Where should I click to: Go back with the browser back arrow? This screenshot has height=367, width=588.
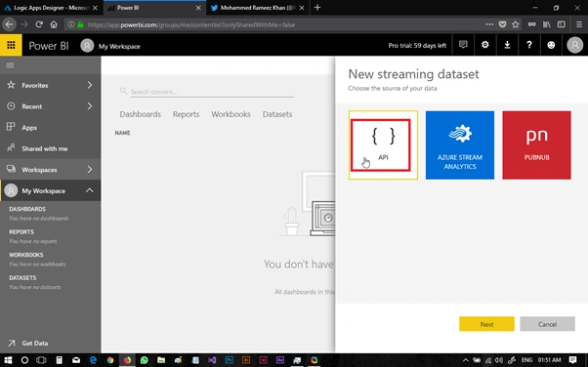tap(9, 24)
